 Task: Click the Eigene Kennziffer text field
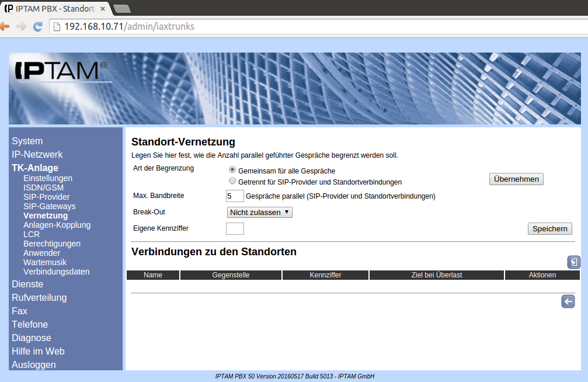pos(235,228)
